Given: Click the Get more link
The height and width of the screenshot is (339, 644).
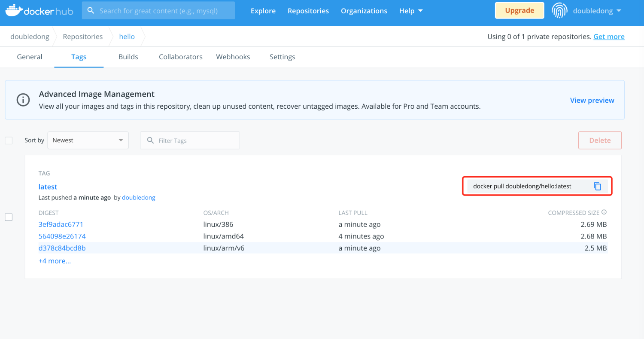Looking at the screenshot, I should pyautogui.click(x=609, y=37).
